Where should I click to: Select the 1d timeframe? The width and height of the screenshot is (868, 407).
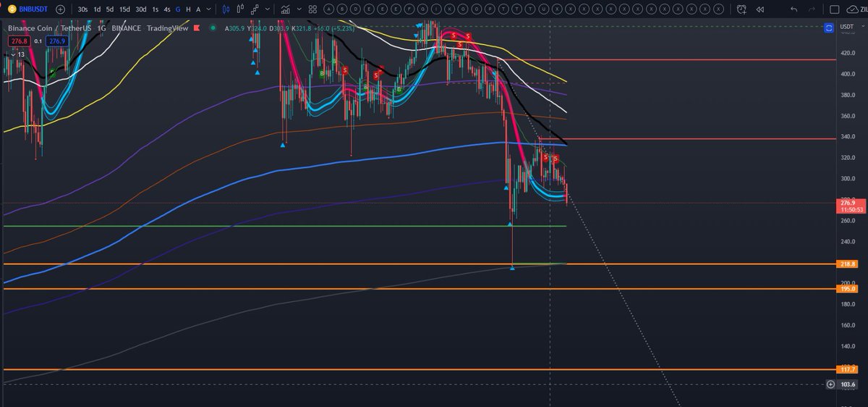pyautogui.click(x=97, y=9)
